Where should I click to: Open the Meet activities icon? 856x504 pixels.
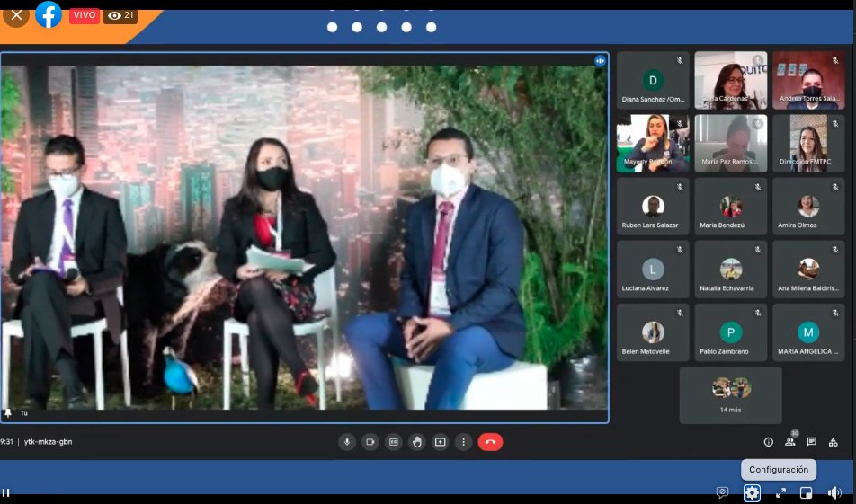[833, 442]
